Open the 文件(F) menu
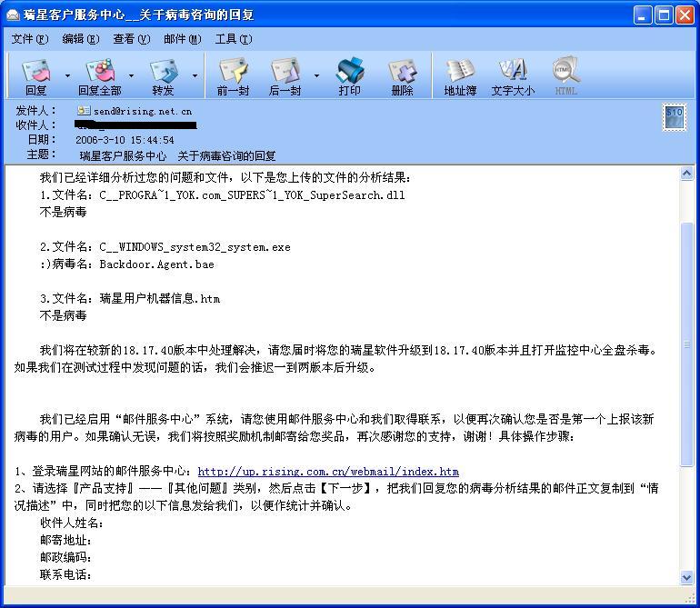The width and height of the screenshot is (700, 608). click(29, 39)
